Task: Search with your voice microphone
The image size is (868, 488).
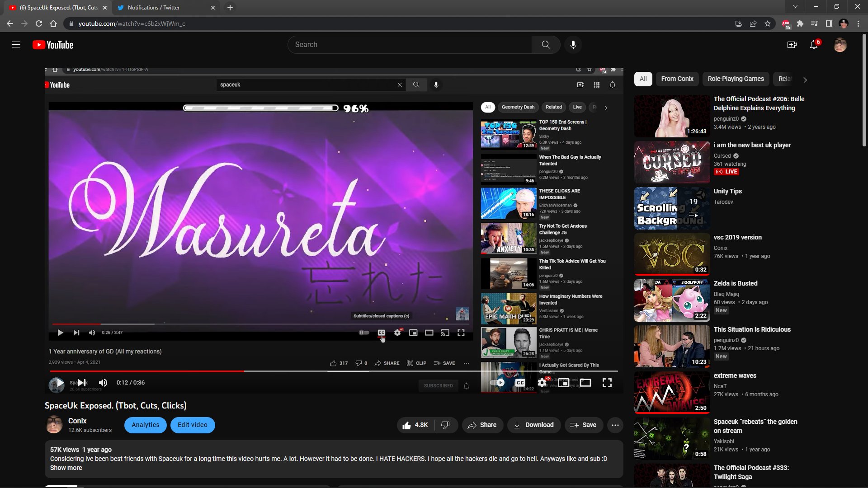Action: click(x=573, y=45)
